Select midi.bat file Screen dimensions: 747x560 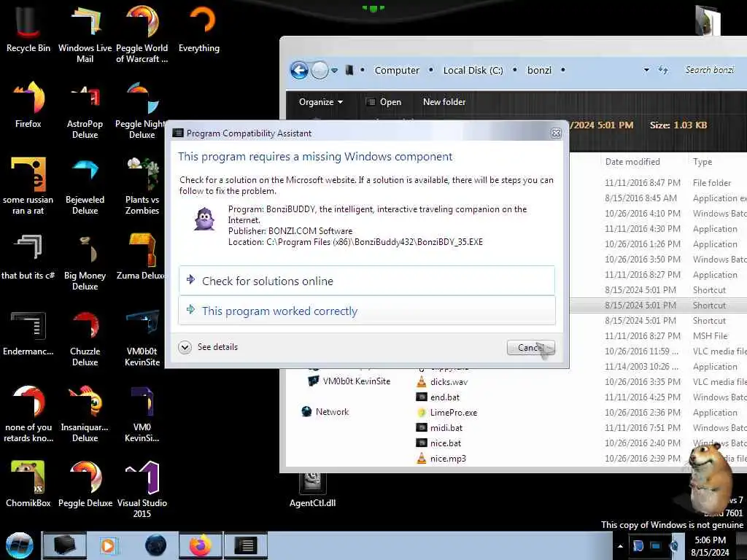point(439,428)
